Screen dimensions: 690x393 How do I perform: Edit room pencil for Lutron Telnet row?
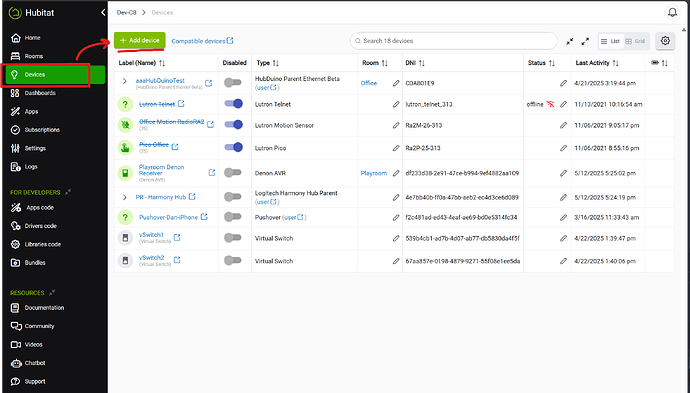coord(396,104)
